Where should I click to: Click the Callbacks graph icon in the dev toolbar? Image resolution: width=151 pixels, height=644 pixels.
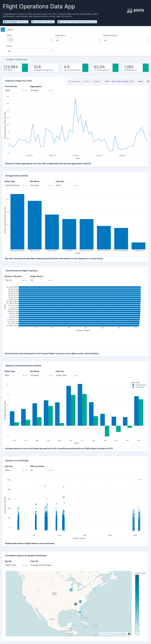click(x=92, y=82)
